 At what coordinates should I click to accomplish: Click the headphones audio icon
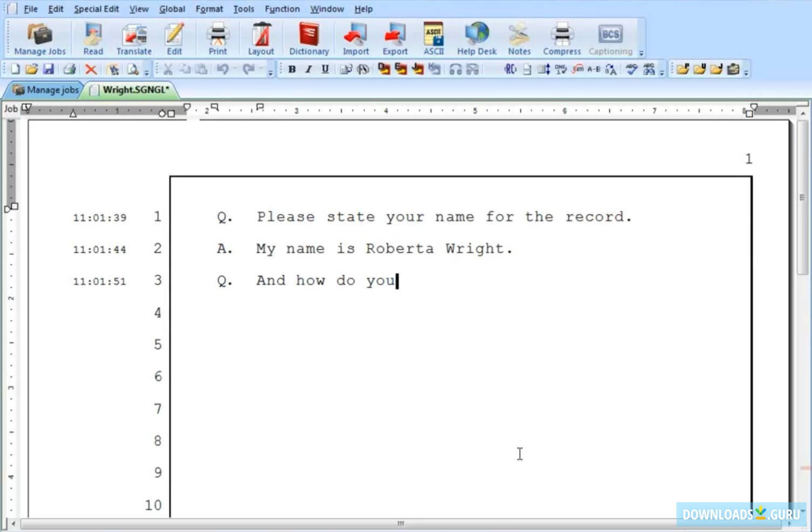pyautogui.click(x=456, y=69)
